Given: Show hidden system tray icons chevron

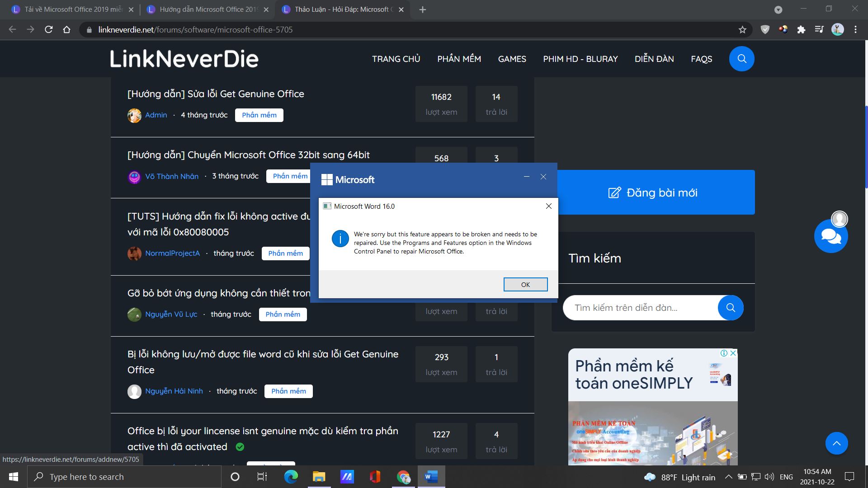Looking at the screenshot, I should (x=728, y=477).
